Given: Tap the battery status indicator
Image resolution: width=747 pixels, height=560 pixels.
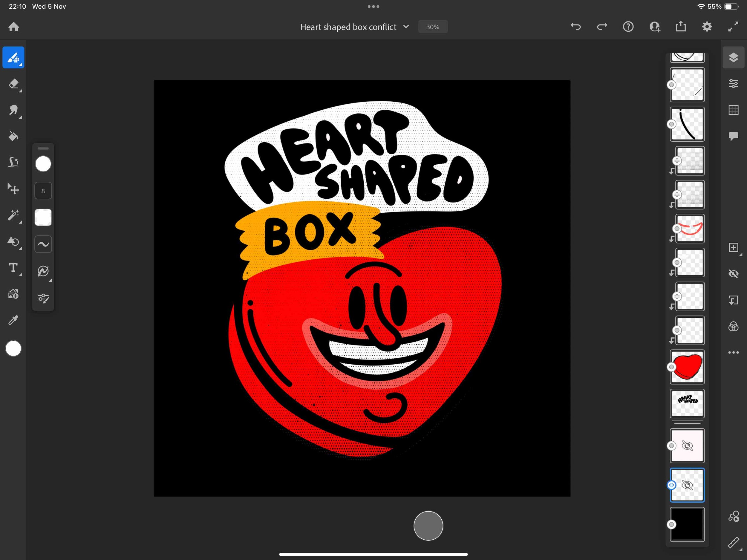Looking at the screenshot, I should pyautogui.click(x=731, y=6).
